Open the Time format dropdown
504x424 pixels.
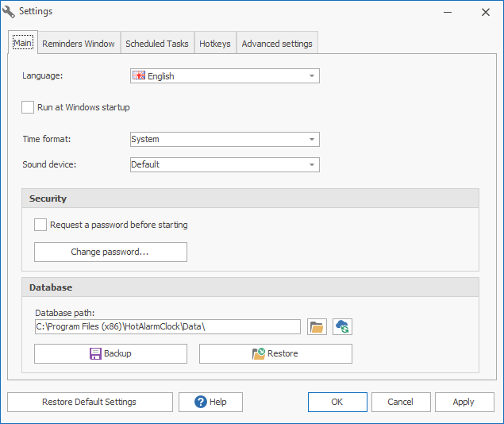click(312, 139)
